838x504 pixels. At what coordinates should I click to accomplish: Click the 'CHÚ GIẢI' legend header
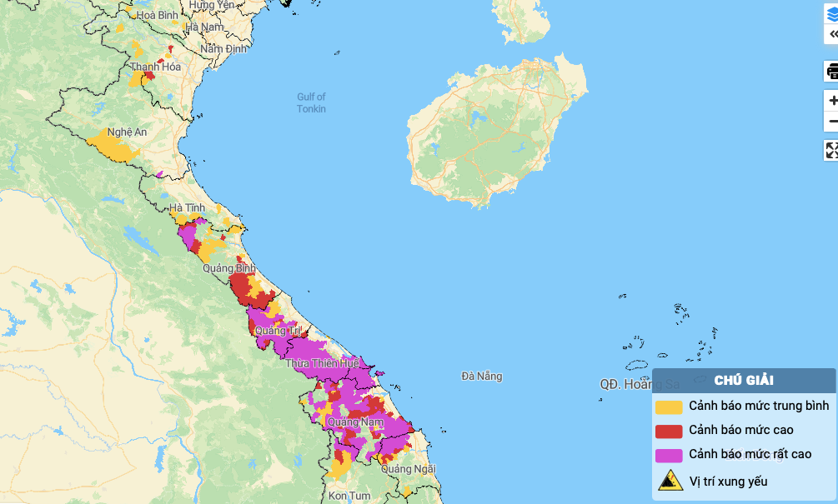point(744,381)
